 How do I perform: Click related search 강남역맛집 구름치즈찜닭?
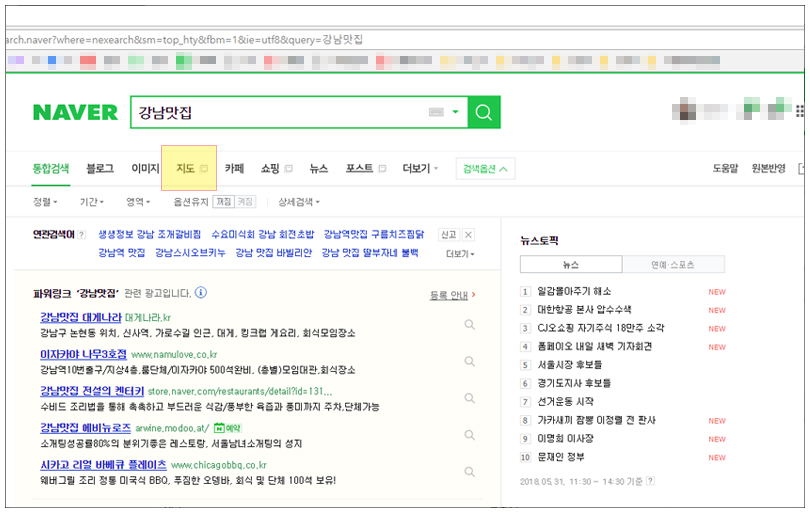pos(374,235)
